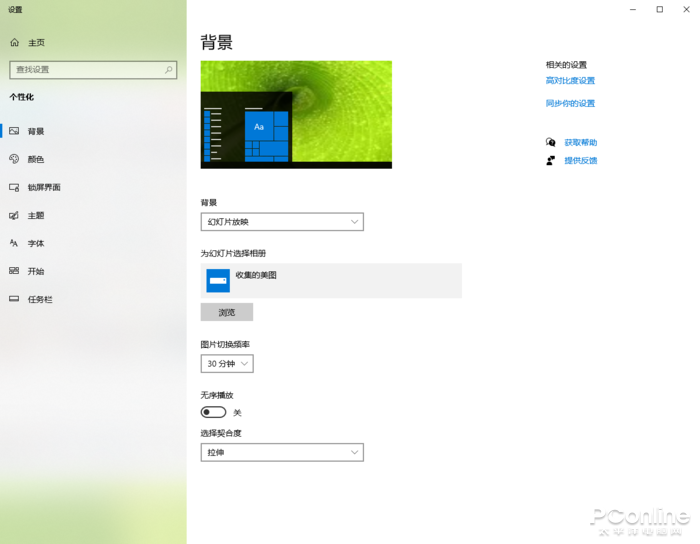
Task: Click the Background (背景) picture icon
Action: (14, 131)
